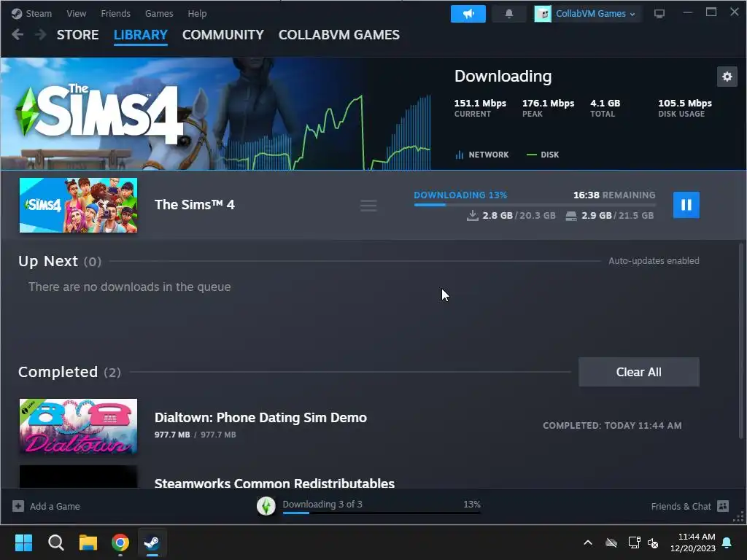Click the Auto-updates enabled text

(654, 261)
